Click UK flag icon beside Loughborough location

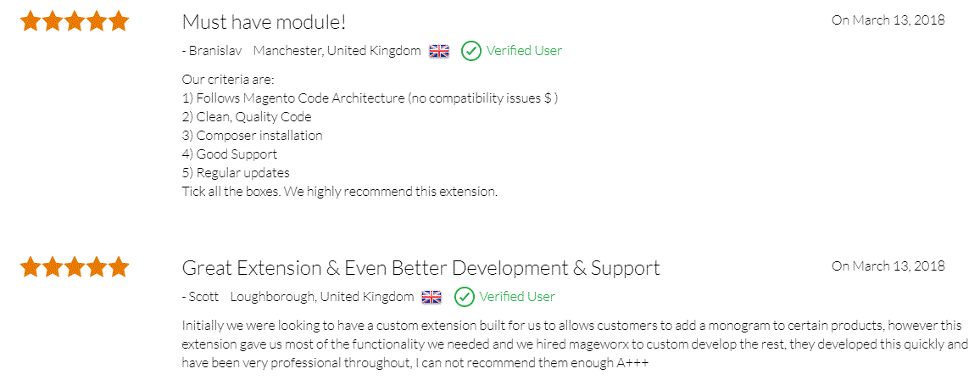click(432, 297)
